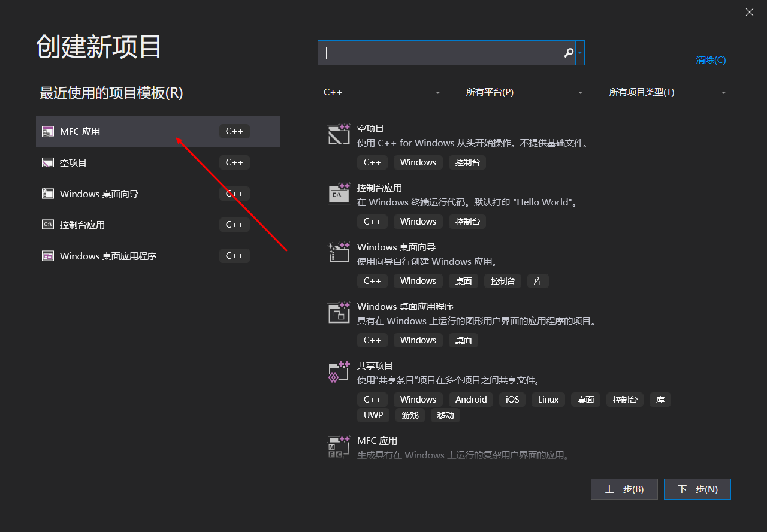Open the 所有项目类型 dropdown

tap(667, 92)
